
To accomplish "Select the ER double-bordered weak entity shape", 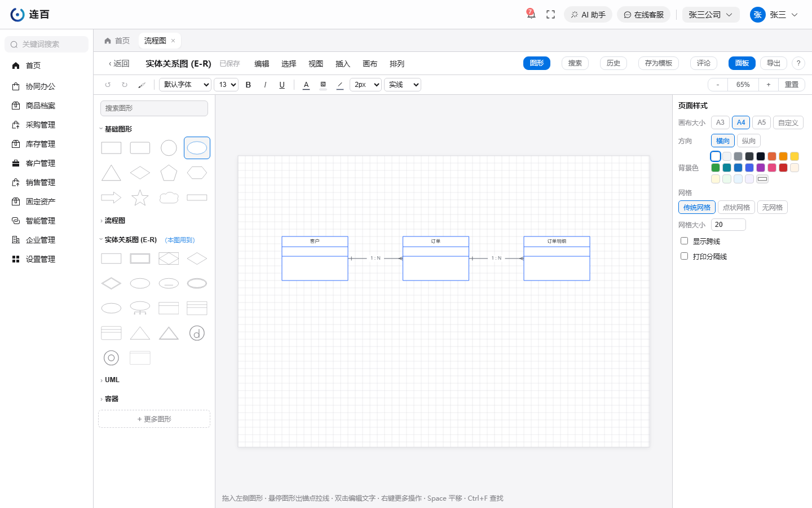I will click(140, 259).
